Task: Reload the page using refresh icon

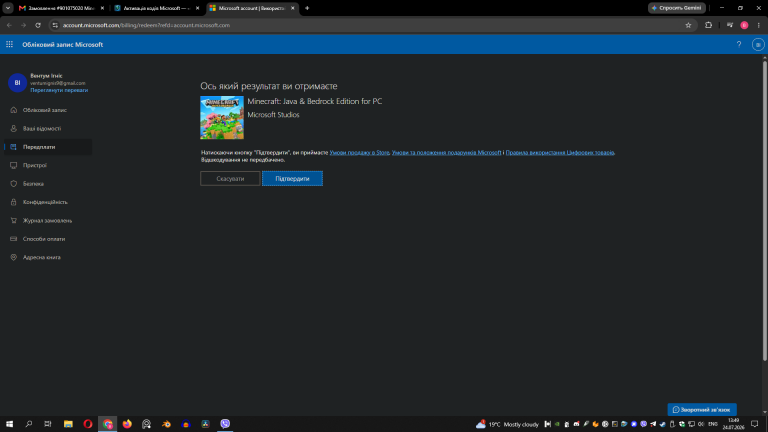Action: pyautogui.click(x=38, y=25)
